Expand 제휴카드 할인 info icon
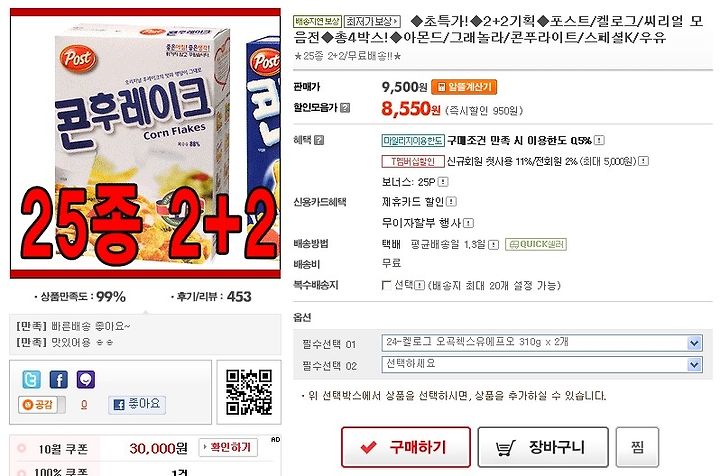 [451, 202]
